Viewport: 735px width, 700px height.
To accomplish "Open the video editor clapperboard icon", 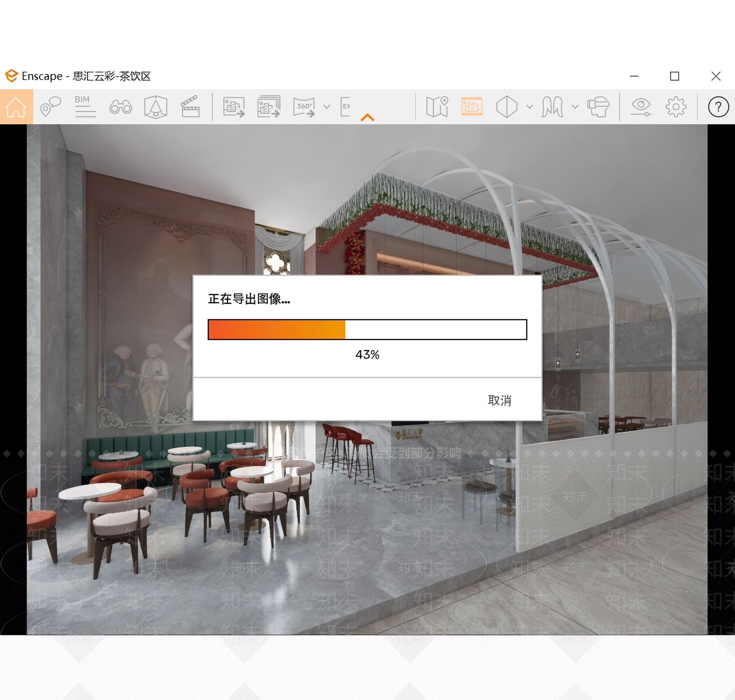I will (190, 107).
